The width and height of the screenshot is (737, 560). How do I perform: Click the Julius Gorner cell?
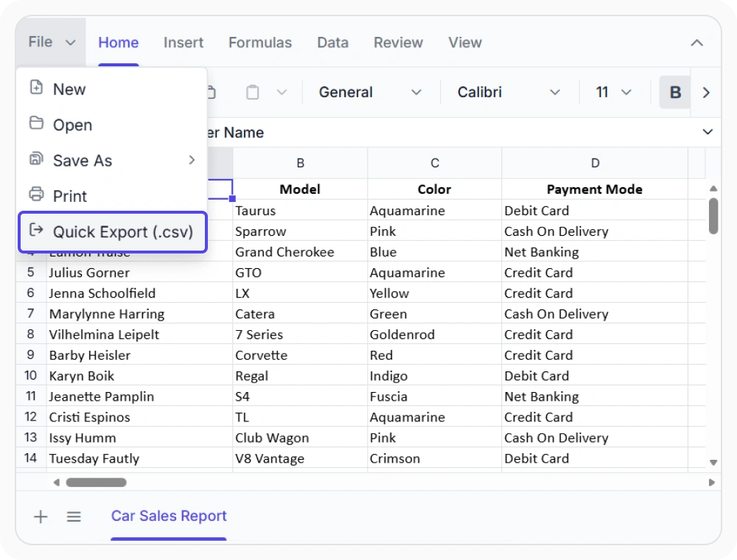pos(139,273)
